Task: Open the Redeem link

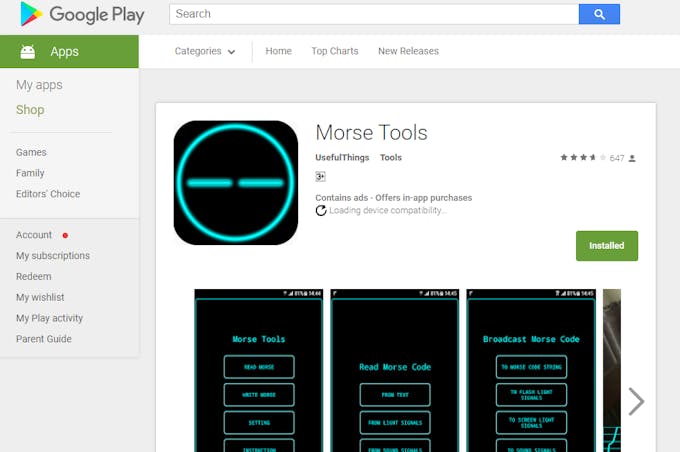Action: [x=33, y=276]
